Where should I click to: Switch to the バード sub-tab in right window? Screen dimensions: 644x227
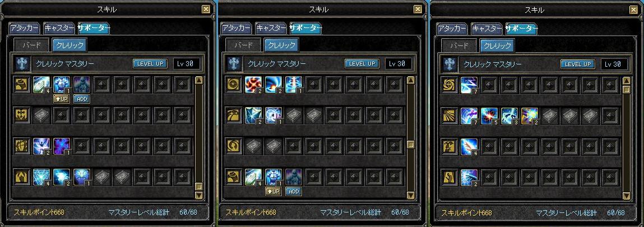click(459, 45)
